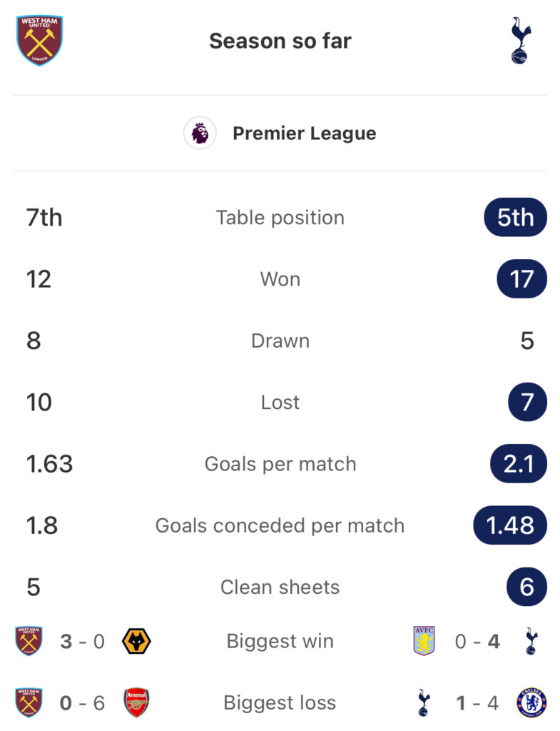560x731 pixels.
Task: Tap the highlighted 1.48 goals conceded badge
Action: (x=510, y=525)
